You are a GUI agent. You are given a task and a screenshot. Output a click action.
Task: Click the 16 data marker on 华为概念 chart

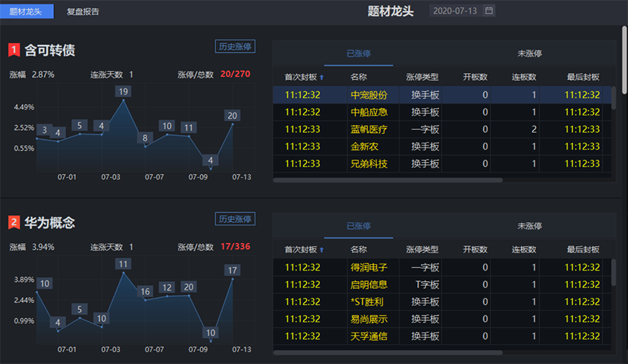(x=145, y=292)
